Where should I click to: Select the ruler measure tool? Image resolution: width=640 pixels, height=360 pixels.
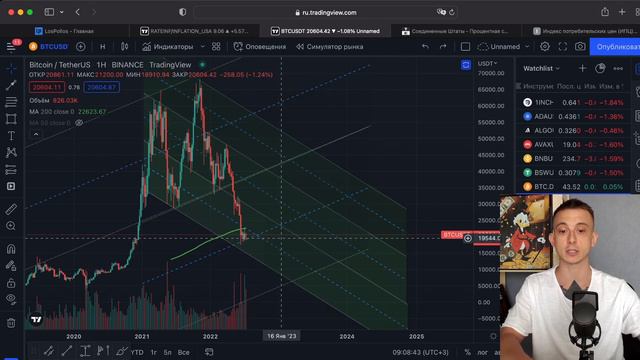coord(11,209)
